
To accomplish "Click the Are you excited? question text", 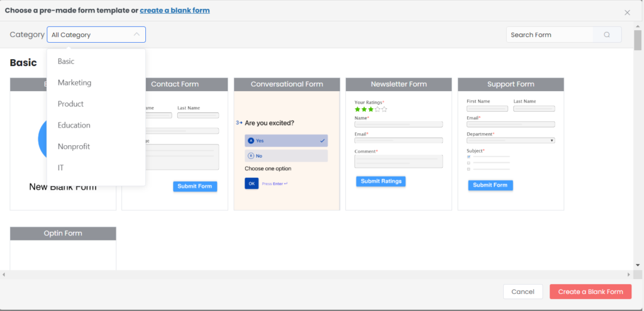I will (x=269, y=123).
